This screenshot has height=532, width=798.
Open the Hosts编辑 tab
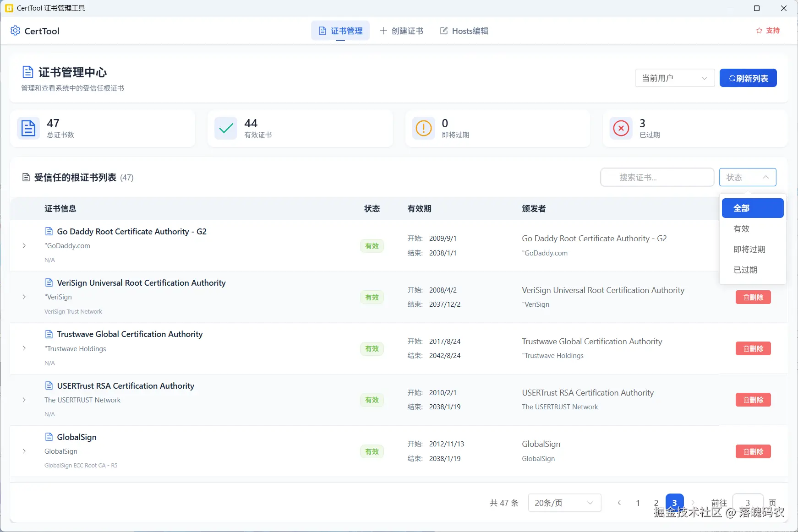tap(464, 31)
